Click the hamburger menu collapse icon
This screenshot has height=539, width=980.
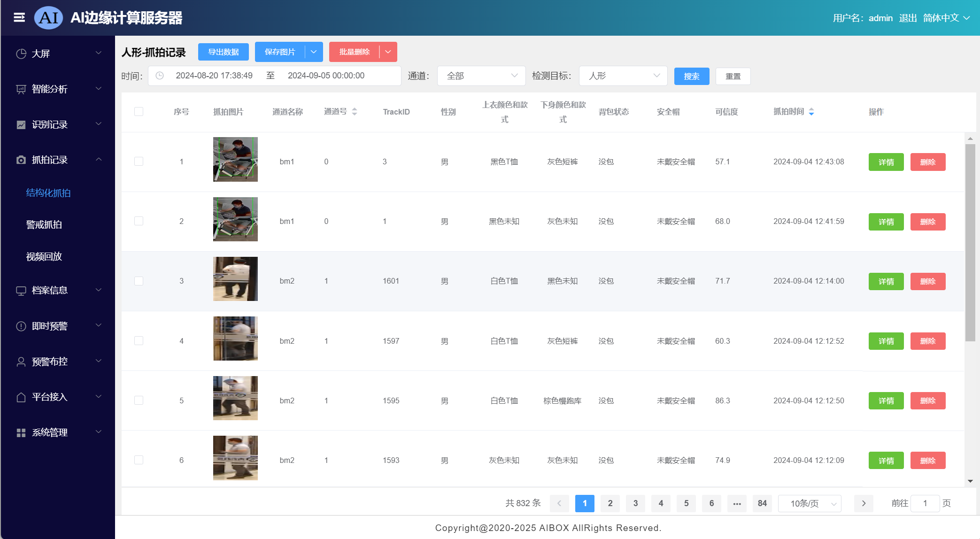click(19, 18)
